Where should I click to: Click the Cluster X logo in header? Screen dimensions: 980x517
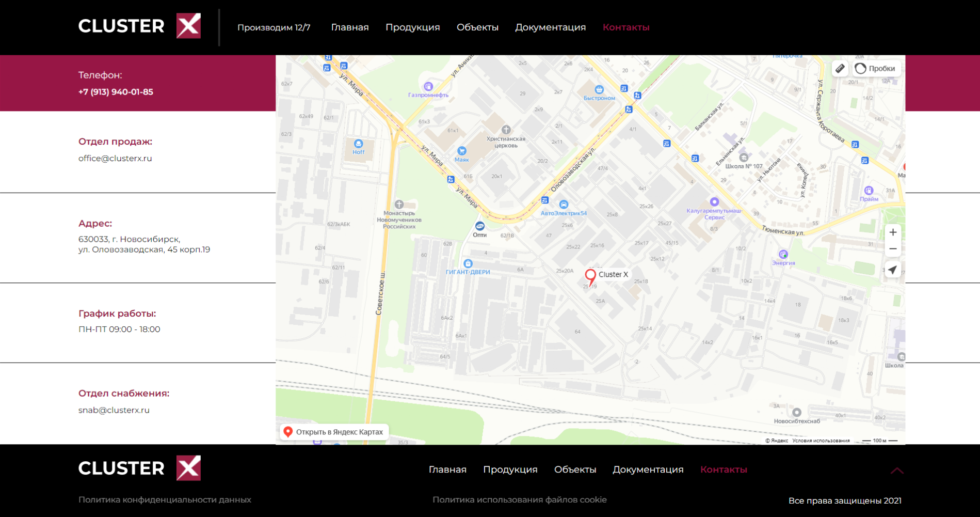tap(139, 26)
